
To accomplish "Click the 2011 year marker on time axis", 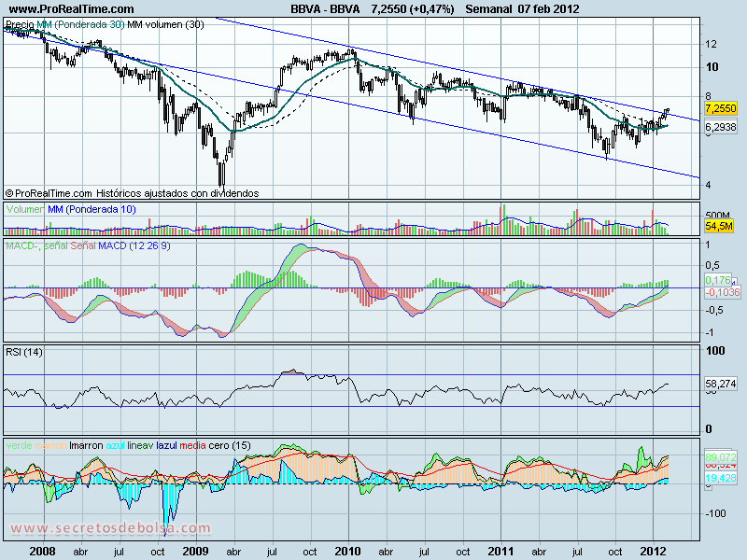I will [500, 552].
